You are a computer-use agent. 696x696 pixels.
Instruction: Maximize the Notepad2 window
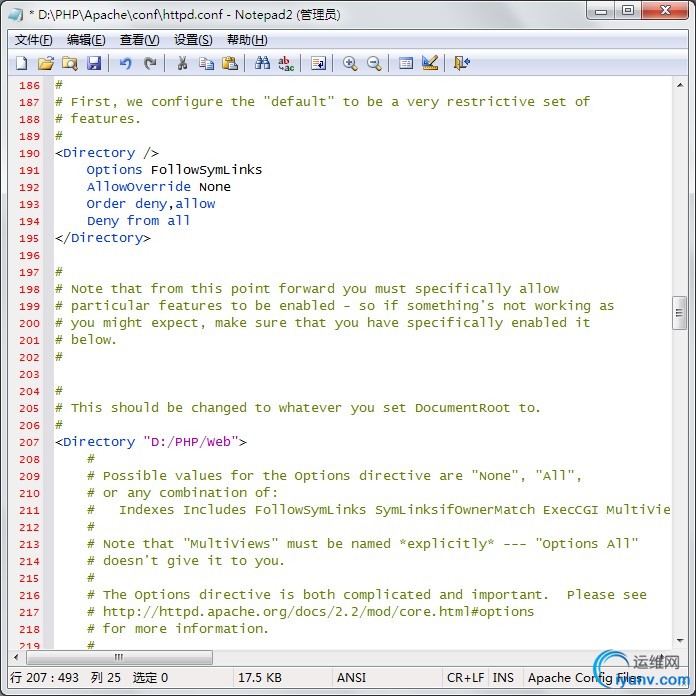pos(628,11)
